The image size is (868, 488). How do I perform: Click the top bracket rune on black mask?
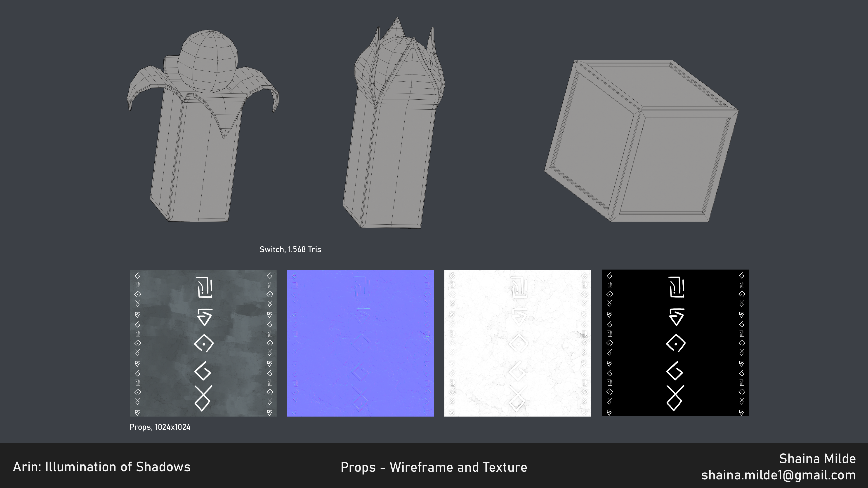pos(676,287)
